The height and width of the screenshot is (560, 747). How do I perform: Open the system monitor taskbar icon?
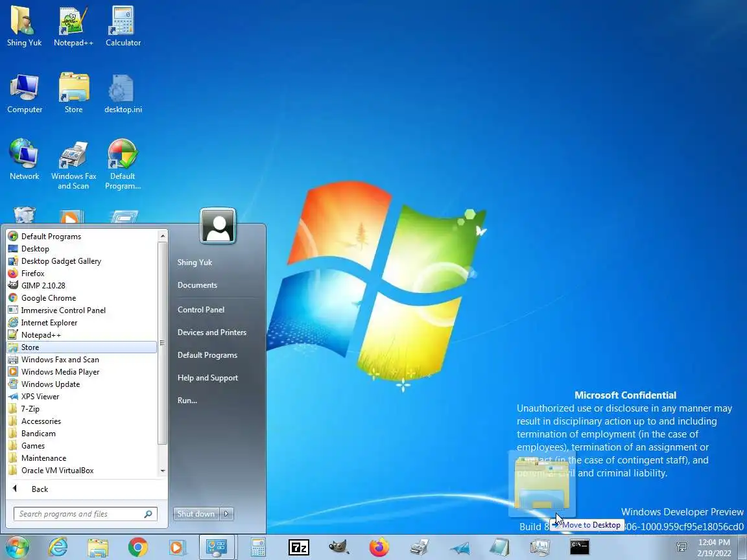click(x=539, y=547)
